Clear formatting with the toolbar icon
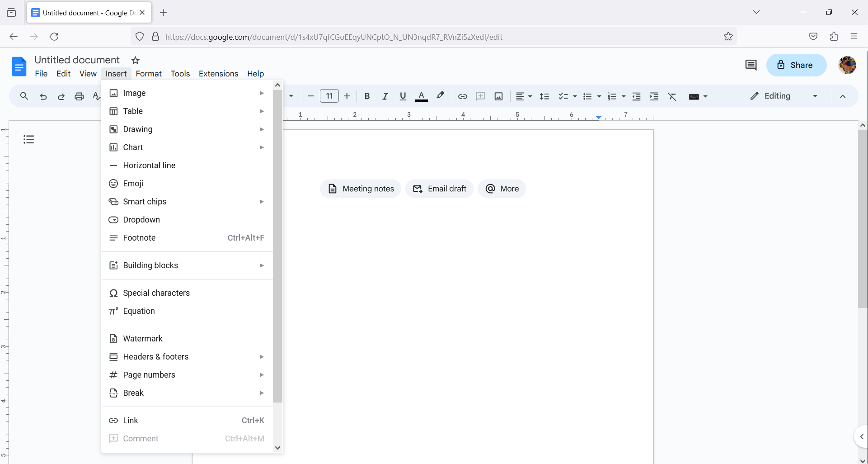Image resolution: width=868 pixels, height=464 pixels. pos(672,96)
